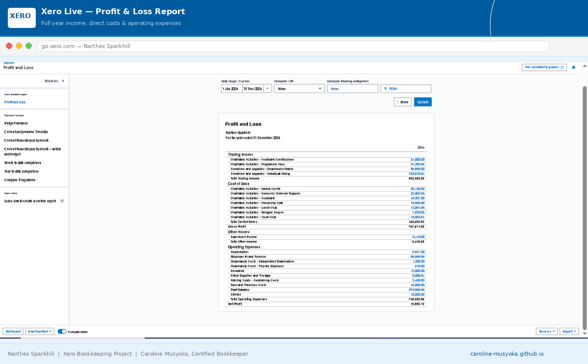Viewport: 588px width, 364px height.
Task: Select the Compare Programme format
Action: click(20, 180)
